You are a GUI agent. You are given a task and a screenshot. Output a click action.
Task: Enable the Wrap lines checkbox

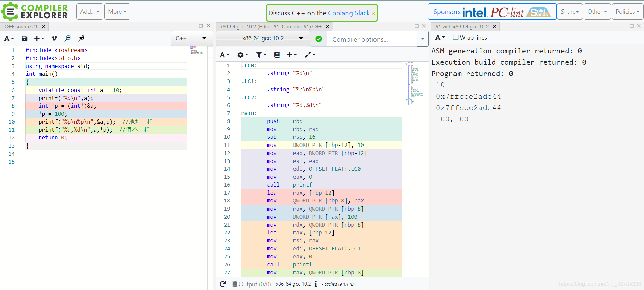tap(455, 38)
